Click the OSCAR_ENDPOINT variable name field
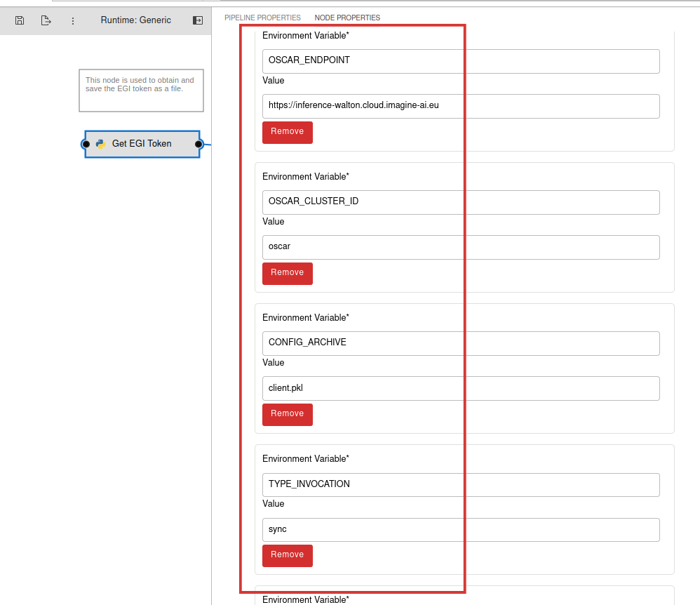This screenshot has width=700, height=605. tap(461, 61)
